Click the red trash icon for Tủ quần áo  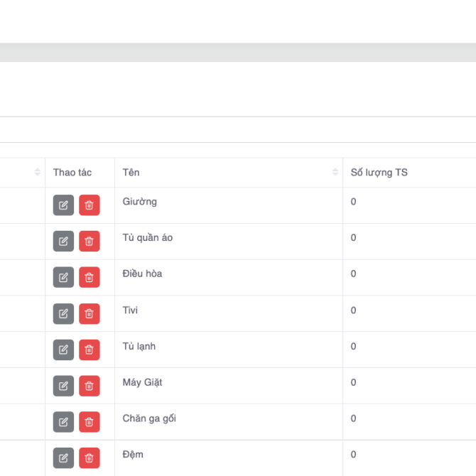[x=89, y=242]
